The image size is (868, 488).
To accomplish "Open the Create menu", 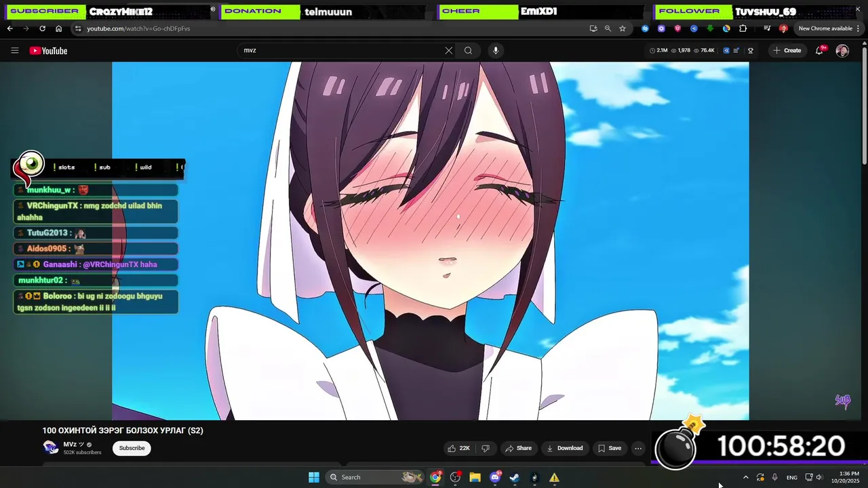I will (x=787, y=50).
